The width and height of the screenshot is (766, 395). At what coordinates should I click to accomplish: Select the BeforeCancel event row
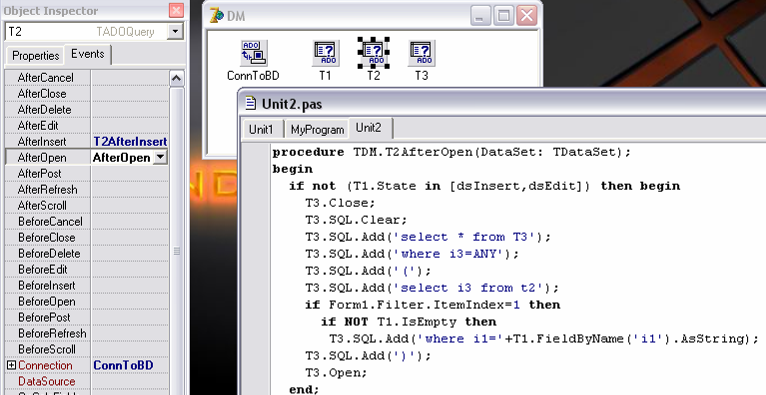coord(86,222)
